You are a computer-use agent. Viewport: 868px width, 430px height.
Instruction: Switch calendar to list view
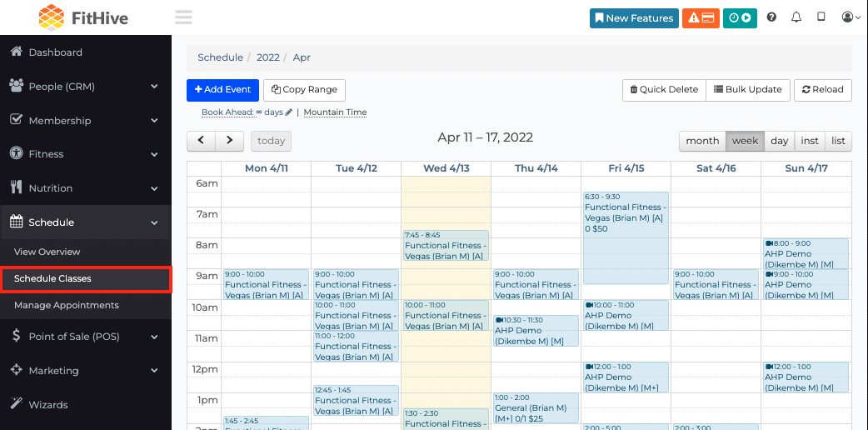click(838, 141)
